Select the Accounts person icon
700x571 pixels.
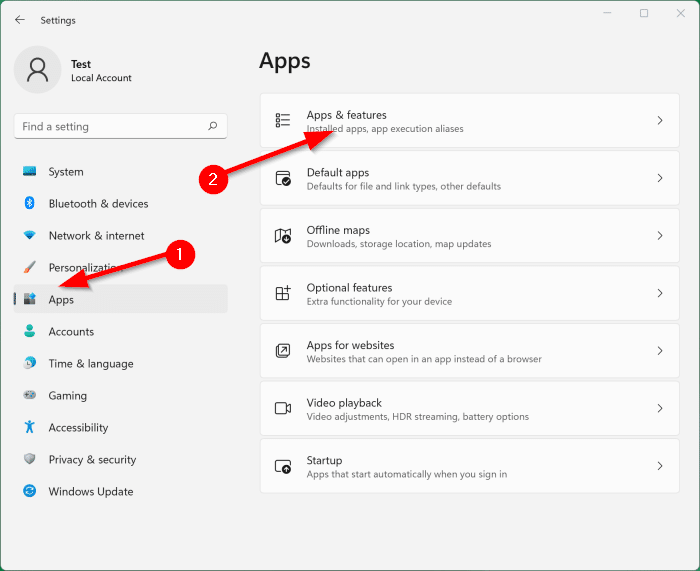29,331
